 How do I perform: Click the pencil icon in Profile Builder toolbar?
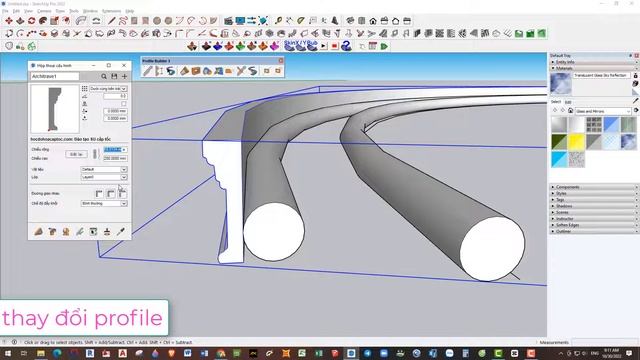pyautogui.click(x=147, y=71)
